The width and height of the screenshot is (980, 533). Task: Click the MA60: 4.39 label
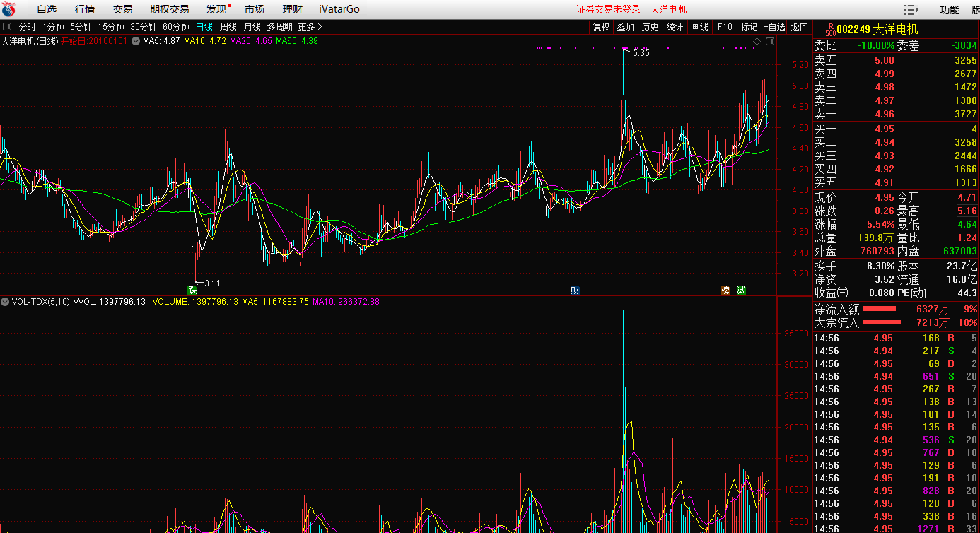point(297,41)
